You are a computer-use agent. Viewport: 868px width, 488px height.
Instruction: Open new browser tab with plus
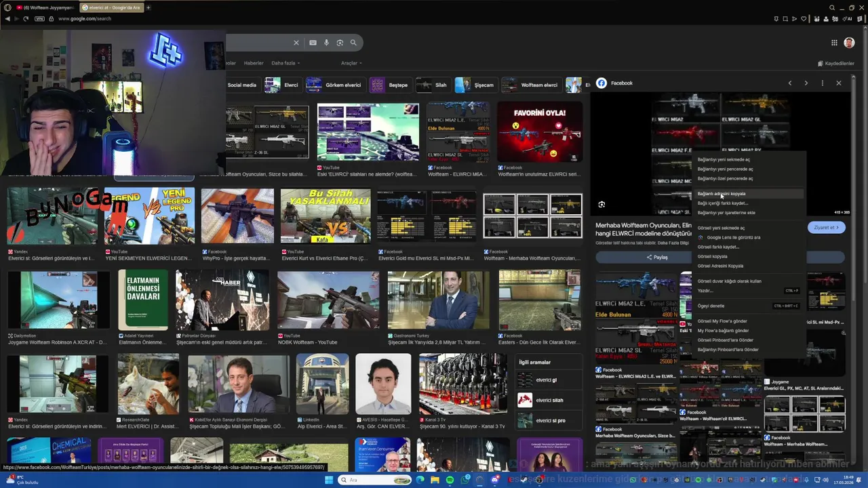click(148, 7)
